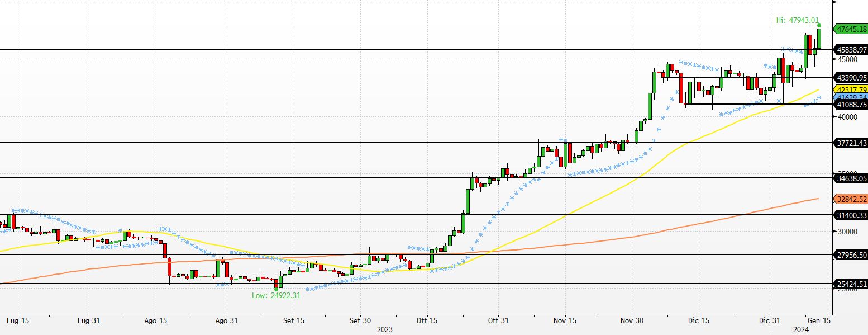Select the Nov 15 date label

coord(565,321)
